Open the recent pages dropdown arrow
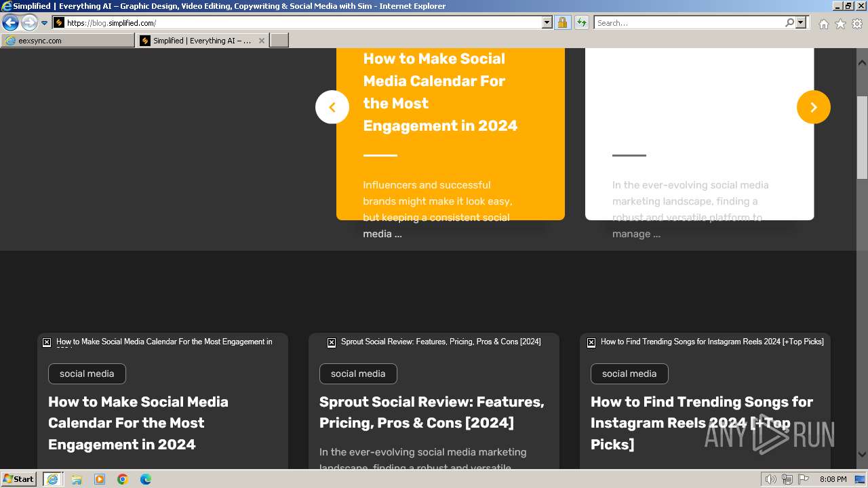868x488 pixels. click(x=45, y=23)
